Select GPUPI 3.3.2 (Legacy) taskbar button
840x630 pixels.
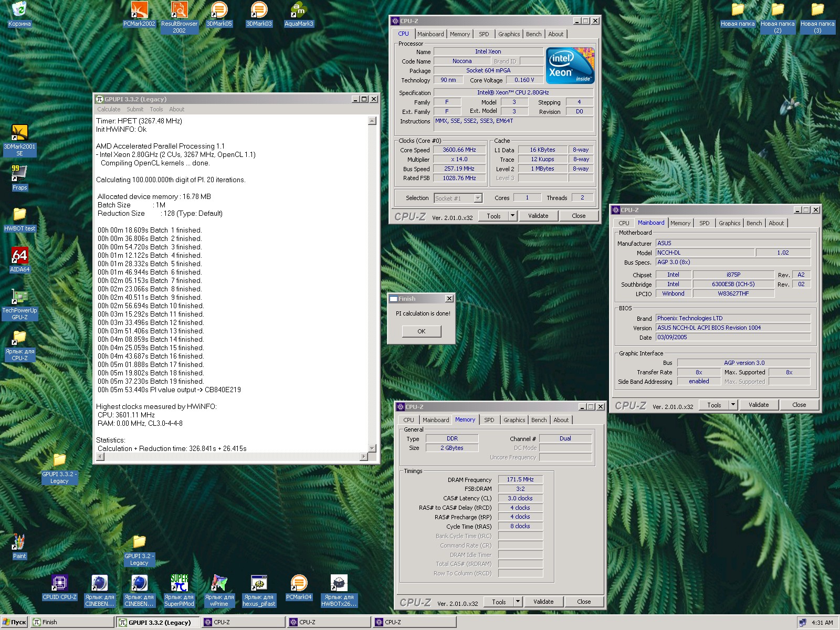coord(158,622)
